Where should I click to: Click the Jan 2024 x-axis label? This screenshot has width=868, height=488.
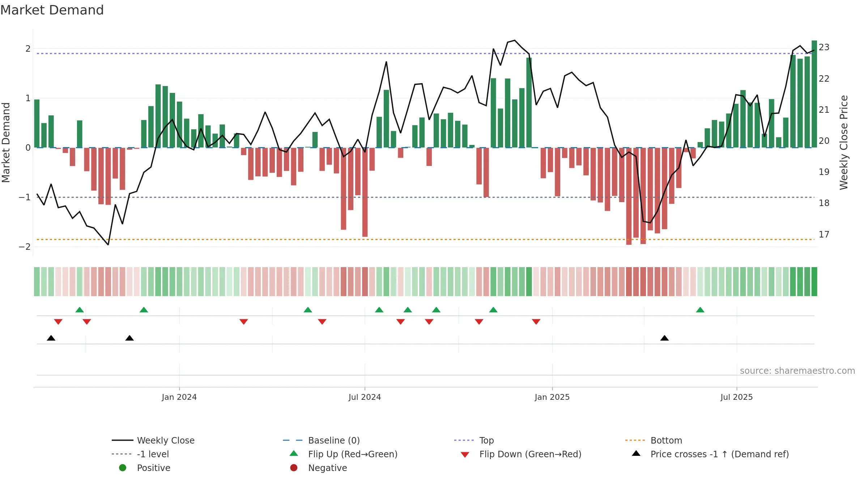[x=179, y=397]
